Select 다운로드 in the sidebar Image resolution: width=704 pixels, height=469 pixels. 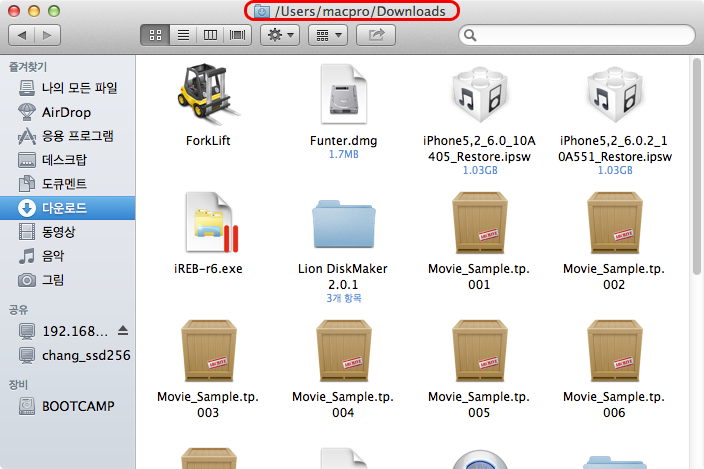(67, 208)
